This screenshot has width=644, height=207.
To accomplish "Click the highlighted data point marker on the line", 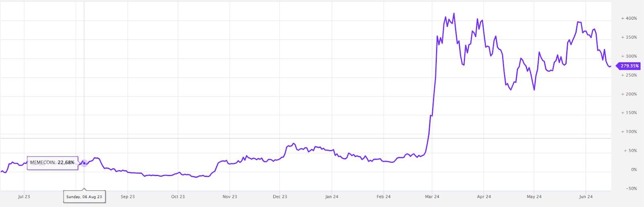I will [84, 163].
